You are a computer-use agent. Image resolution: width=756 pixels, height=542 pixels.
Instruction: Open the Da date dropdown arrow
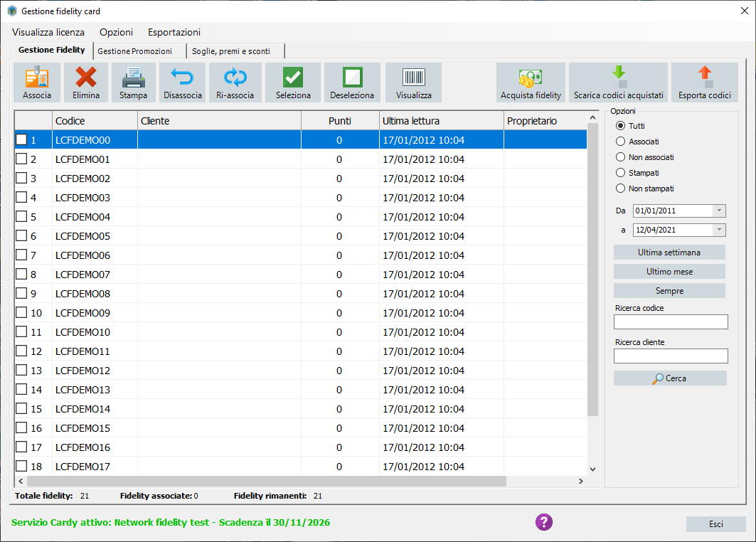(719, 211)
